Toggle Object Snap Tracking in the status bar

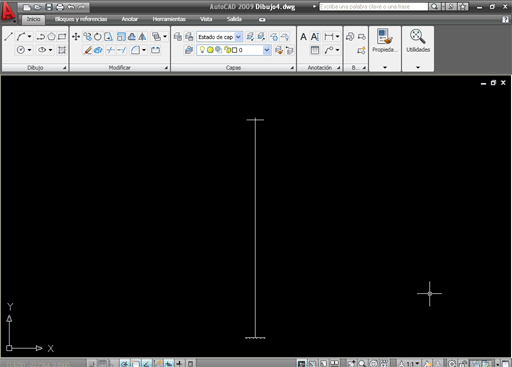tap(147, 363)
